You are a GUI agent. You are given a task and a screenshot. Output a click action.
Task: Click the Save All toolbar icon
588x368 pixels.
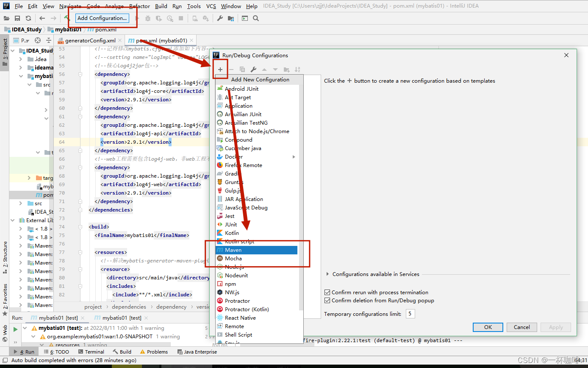pos(17,18)
